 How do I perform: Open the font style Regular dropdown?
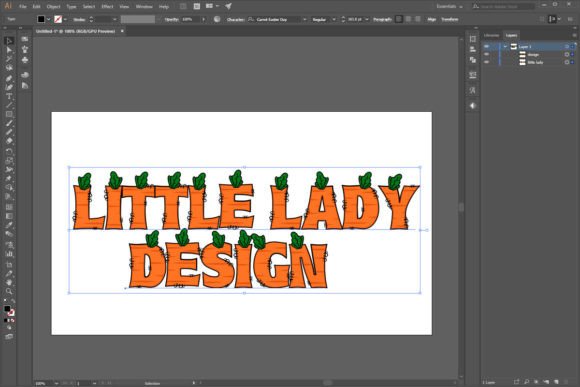pos(334,19)
